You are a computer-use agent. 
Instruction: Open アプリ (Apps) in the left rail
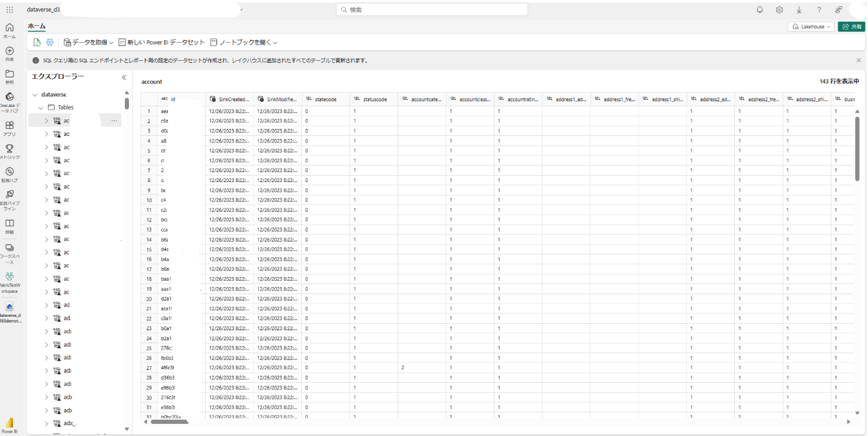click(10, 129)
